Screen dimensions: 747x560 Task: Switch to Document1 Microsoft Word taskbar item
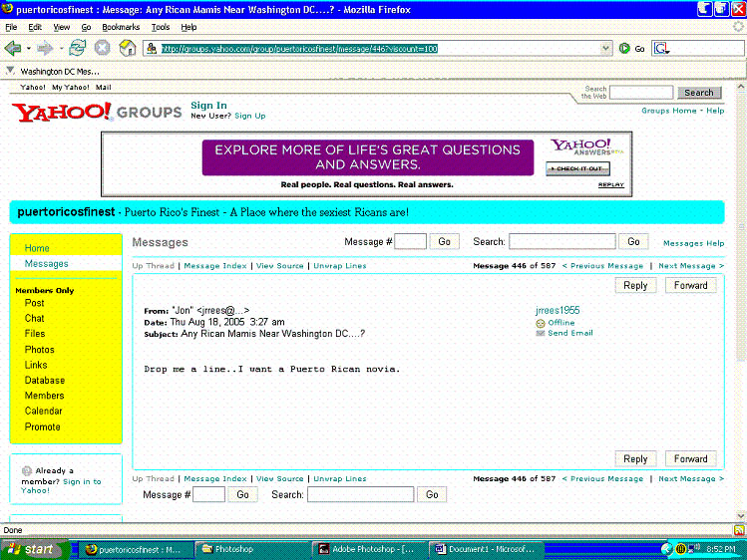pos(487,549)
